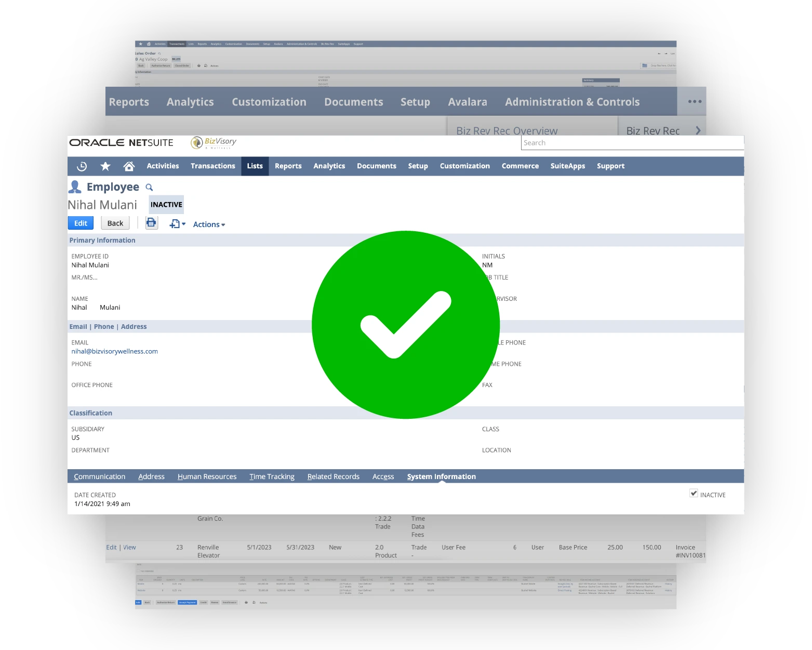This screenshot has width=812, height=650.
Task: Click the Biz Rev Rec chevron arrow
Action: pyautogui.click(x=698, y=130)
